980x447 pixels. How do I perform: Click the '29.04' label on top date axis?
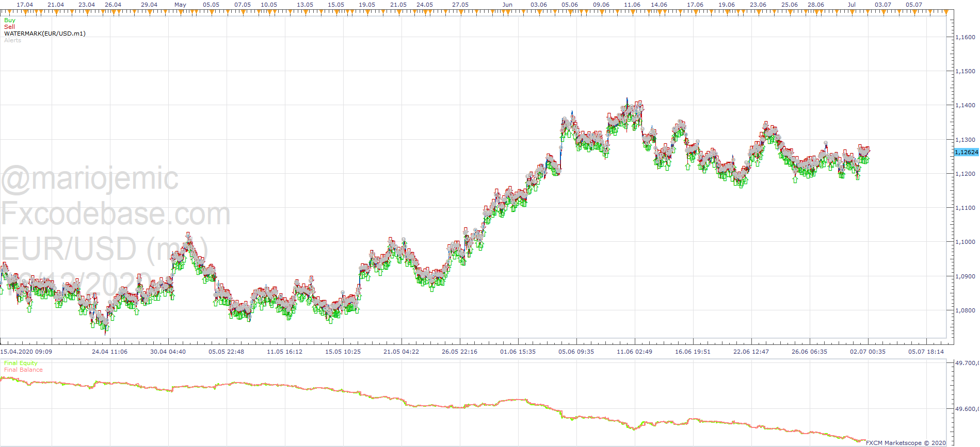pos(149,5)
